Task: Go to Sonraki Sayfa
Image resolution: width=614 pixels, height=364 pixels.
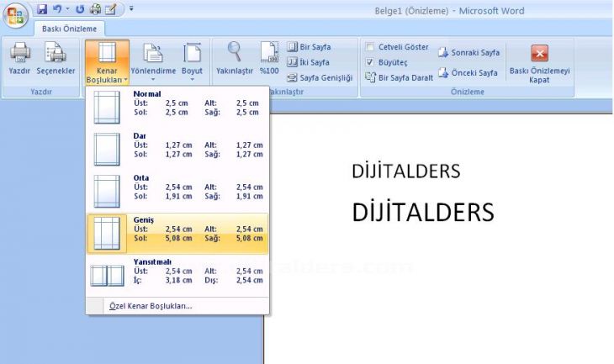Action: point(468,52)
